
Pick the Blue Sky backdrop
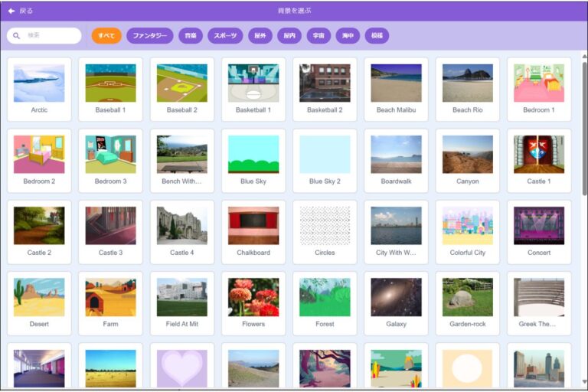point(253,160)
